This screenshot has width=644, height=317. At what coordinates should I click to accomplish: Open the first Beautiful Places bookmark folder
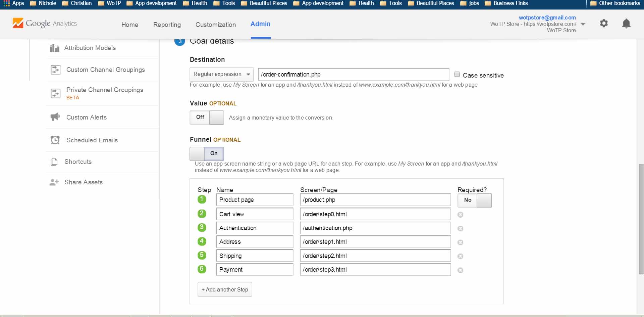click(x=264, y=3)
